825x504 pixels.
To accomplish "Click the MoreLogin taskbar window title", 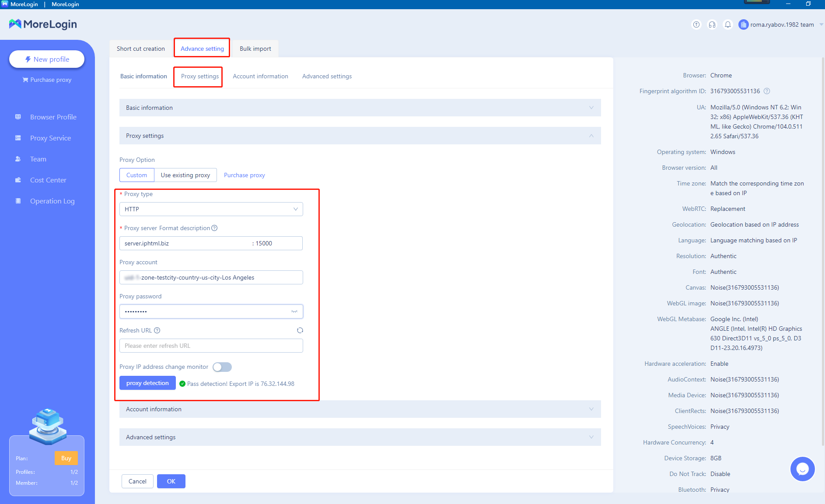I will click(x=65, y=4).
